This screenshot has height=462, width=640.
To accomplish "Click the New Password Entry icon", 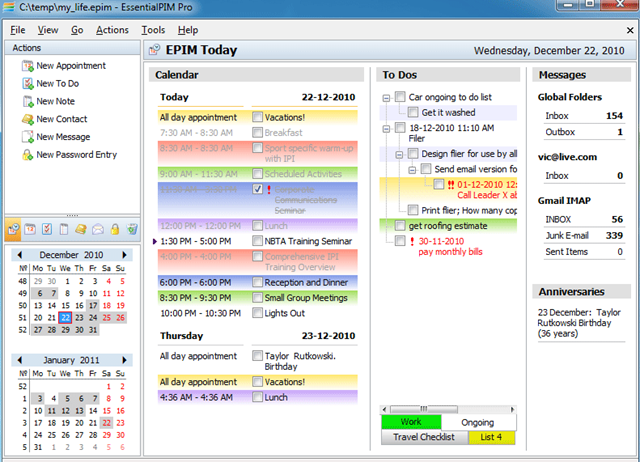I will click(x=28, y=155).
